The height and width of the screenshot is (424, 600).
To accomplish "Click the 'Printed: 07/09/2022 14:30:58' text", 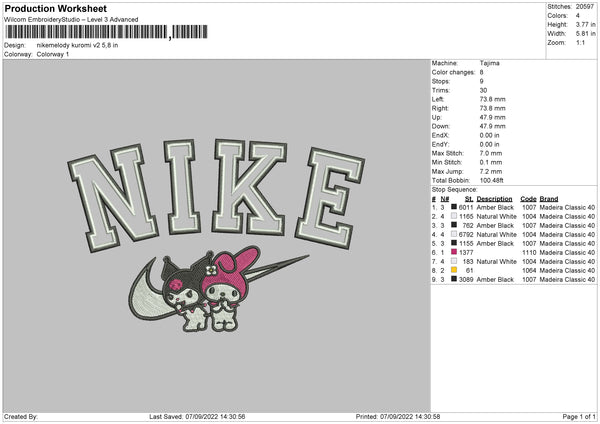I will coord(398,417).
